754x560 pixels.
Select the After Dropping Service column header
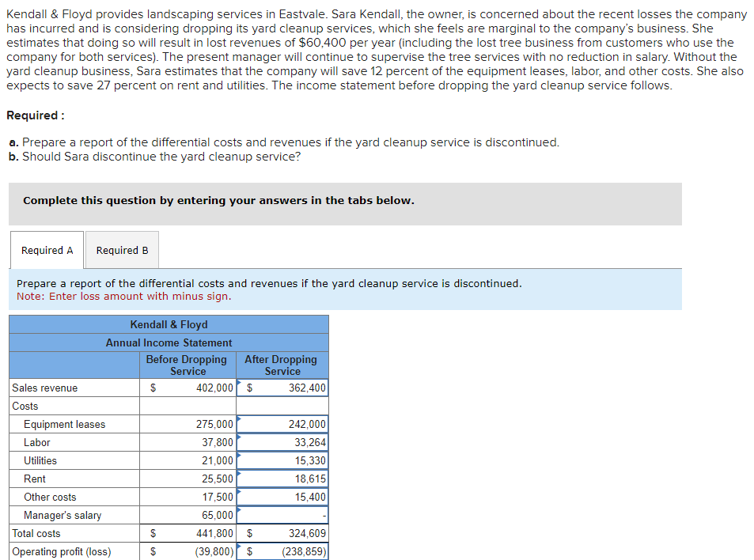pyautogui.click(x=281, y=365)
